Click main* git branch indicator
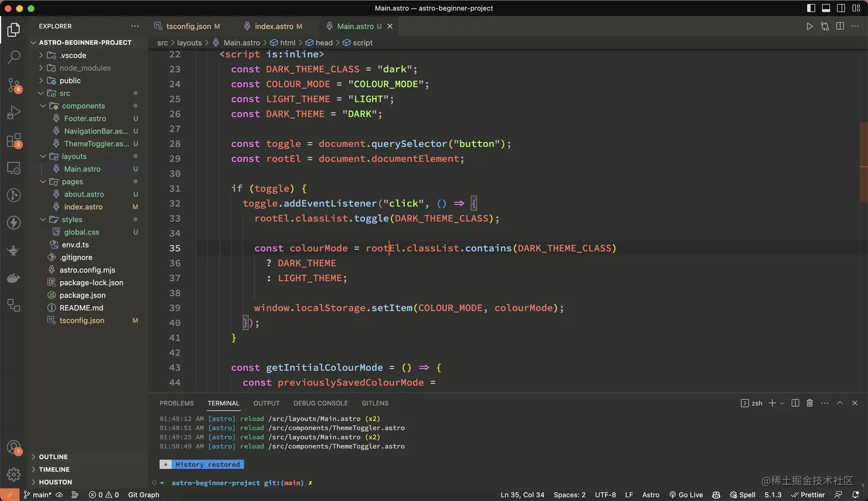 click(37, 495)
